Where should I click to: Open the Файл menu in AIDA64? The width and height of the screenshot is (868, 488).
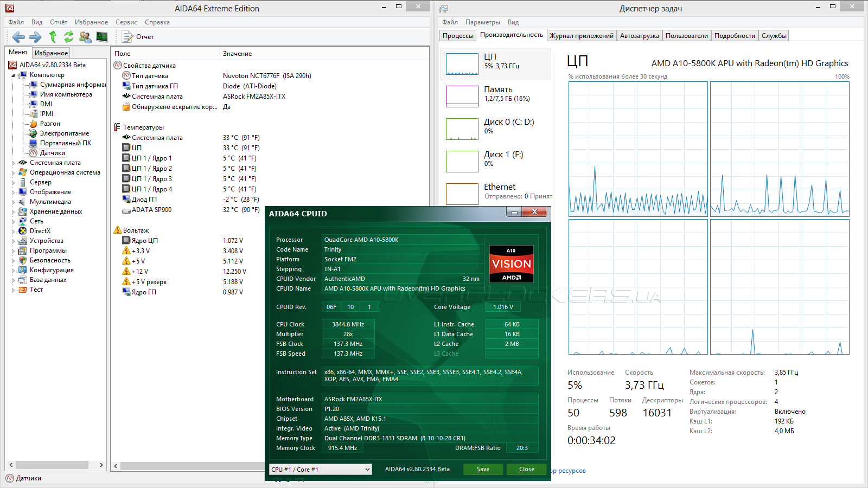(x=16, y=22)
